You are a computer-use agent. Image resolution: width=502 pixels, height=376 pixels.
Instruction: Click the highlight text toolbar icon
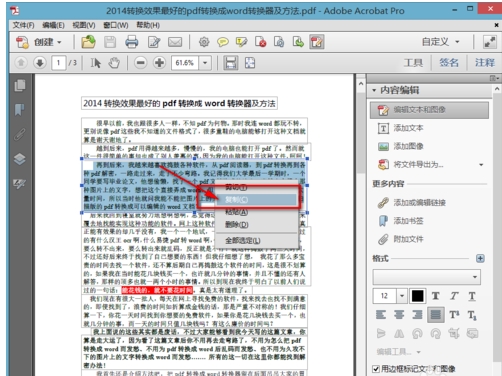[x=241, y=42]
